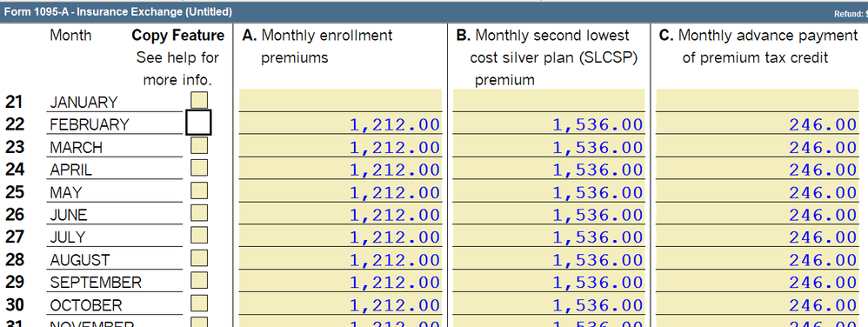
Task: Tick the February copy feature checkbox
Action: (198, 123)
